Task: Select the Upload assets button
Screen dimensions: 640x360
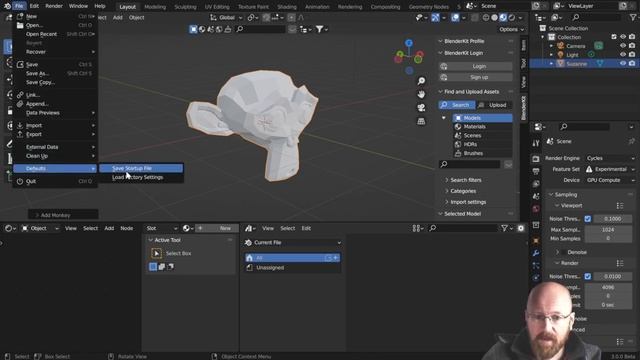Action: [494, 105]
